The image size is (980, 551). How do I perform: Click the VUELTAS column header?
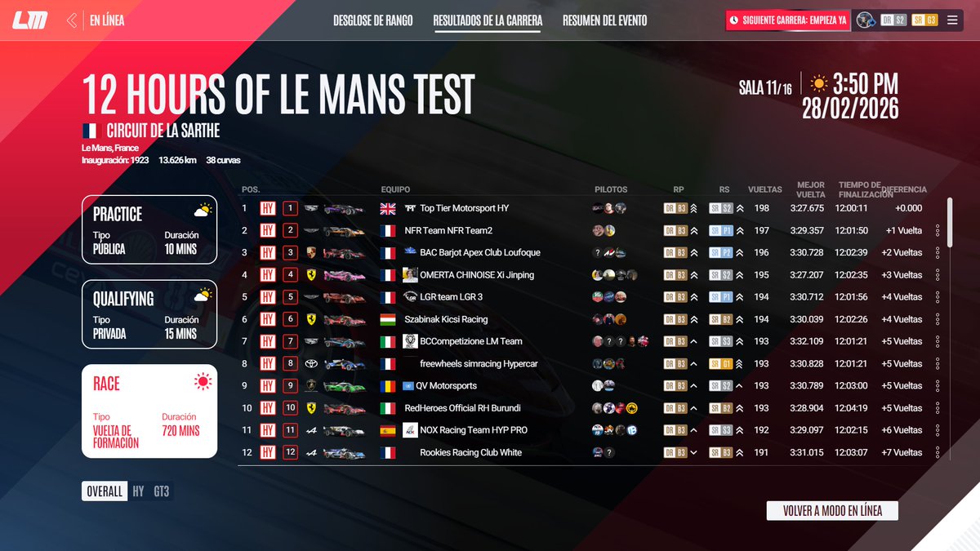(765, 189)
